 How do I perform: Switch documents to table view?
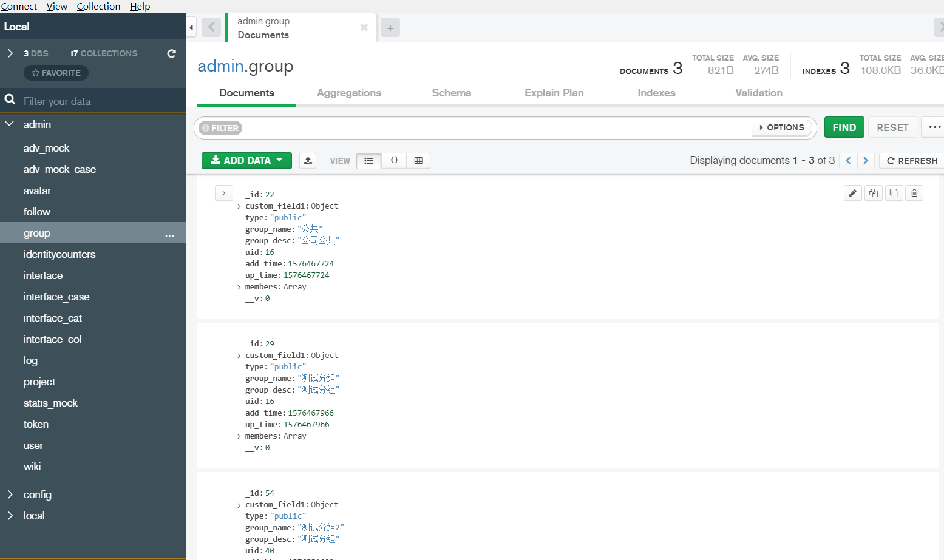pyautogui.click(x=418, y=160)
